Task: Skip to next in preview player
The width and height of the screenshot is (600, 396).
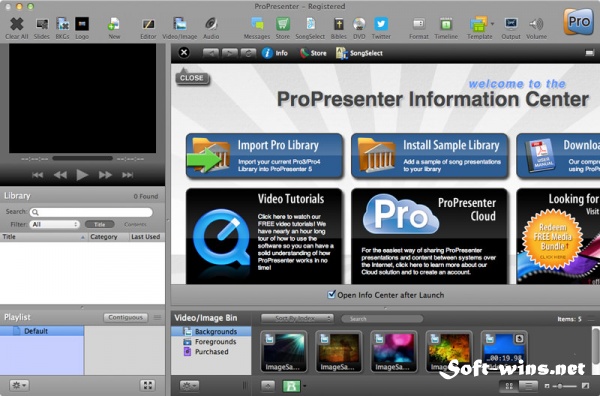Action: click(127, 175)
